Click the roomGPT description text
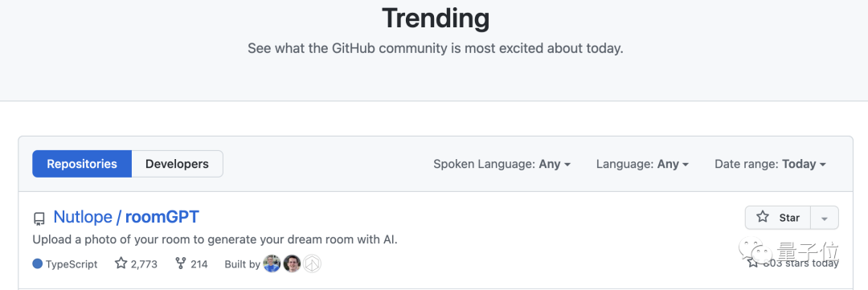The image size is (868, 290). click(x=215, y=240)
